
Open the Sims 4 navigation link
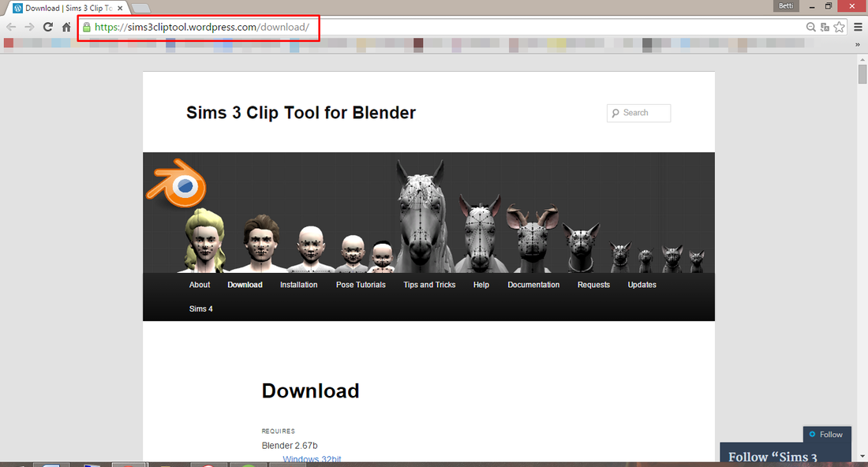pyautogui.click(x=201, y=308)
